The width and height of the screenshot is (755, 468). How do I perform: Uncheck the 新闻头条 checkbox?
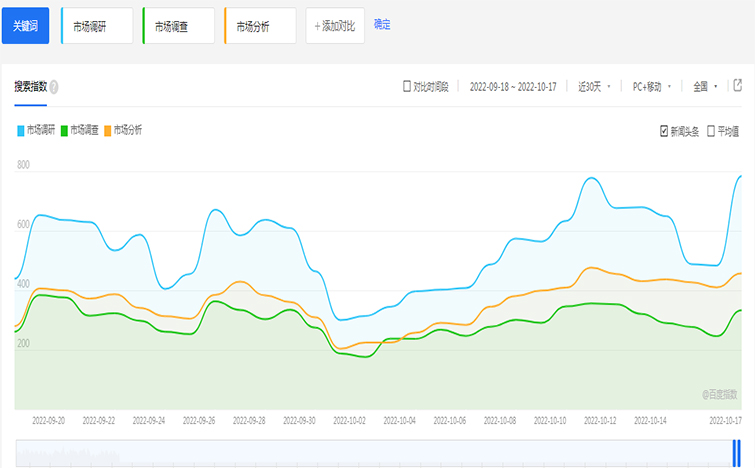(664, 131)
